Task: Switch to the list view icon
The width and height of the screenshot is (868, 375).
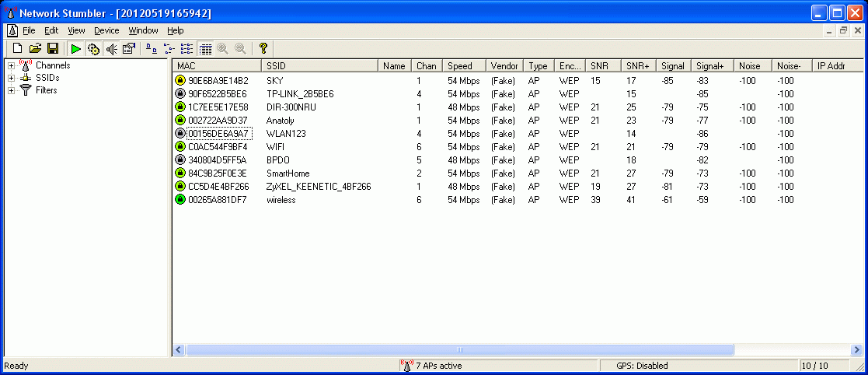Action: 186,49
